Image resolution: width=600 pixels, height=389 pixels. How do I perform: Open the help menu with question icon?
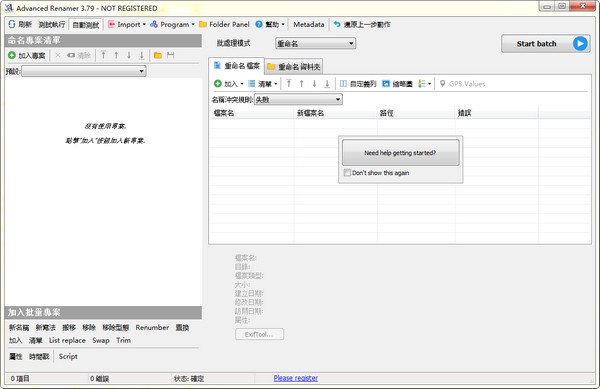coord(270,24)
